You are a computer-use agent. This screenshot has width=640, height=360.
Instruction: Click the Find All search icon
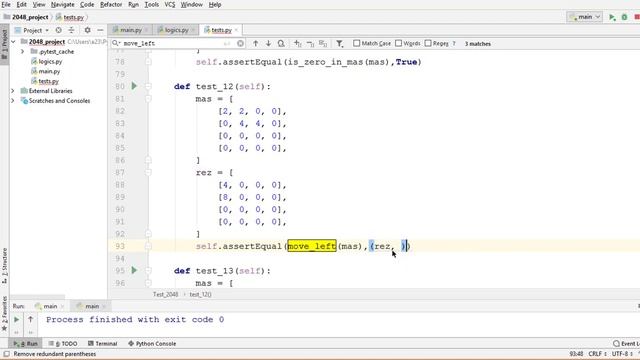coord(281,43)
